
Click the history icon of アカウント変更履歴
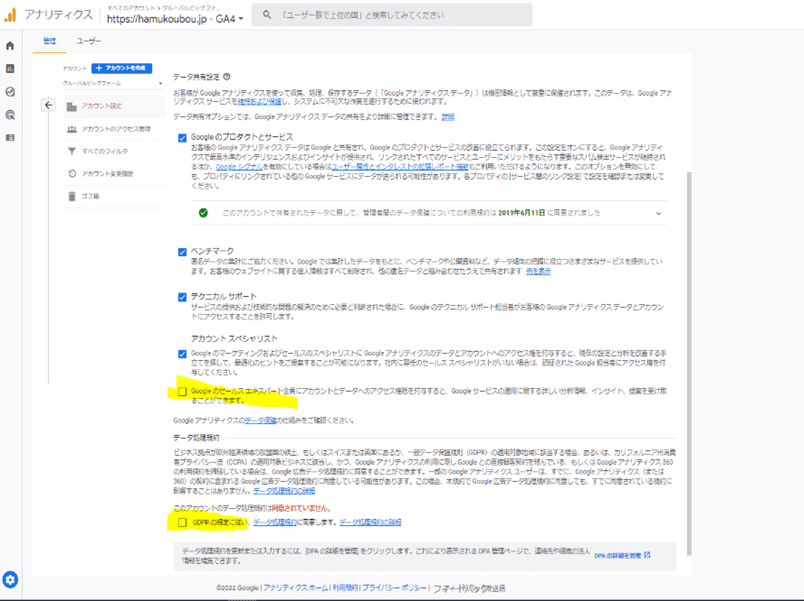[72, 174]
